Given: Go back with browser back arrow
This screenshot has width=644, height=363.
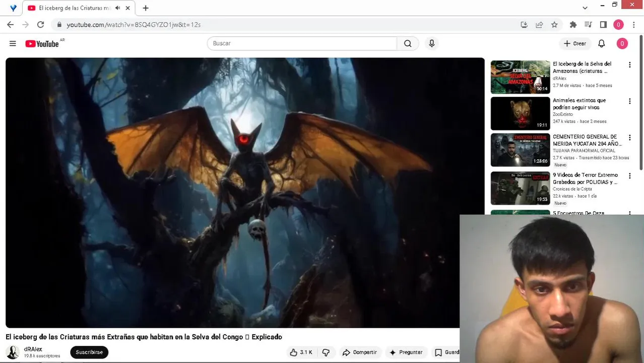Looking at the screenshot, I should pos(10,24).
